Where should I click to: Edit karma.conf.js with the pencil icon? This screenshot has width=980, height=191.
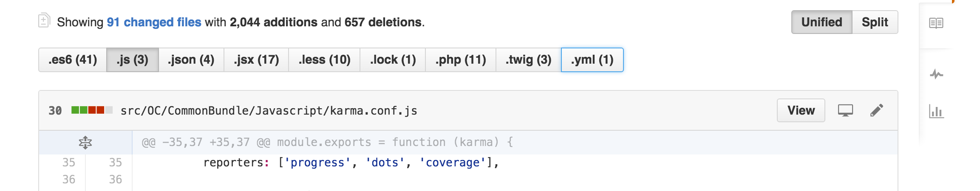click(x=876, y=110)
